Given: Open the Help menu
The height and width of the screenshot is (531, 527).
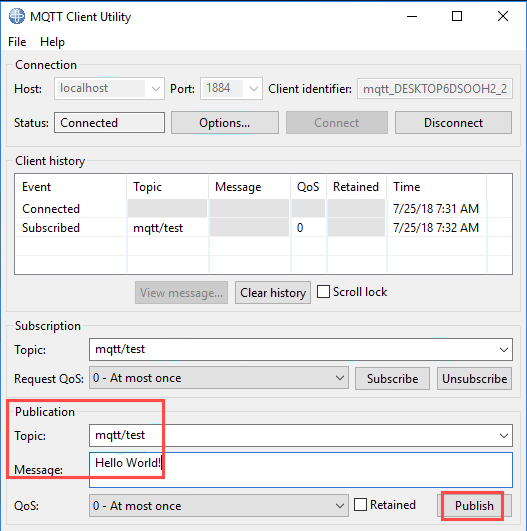Looking at the screenshot, I should tap(52, 42).
